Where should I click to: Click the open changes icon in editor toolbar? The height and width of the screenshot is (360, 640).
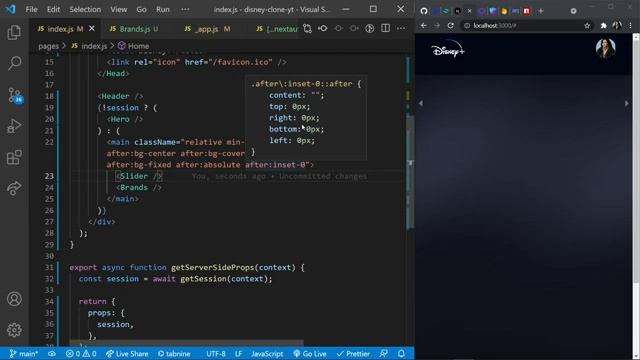click(x=307, y=29)
